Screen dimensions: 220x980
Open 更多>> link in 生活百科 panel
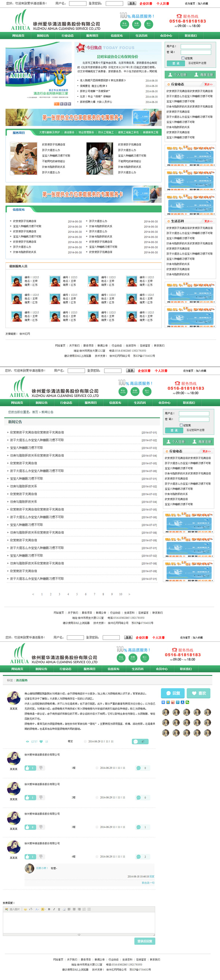coord(208,221)
